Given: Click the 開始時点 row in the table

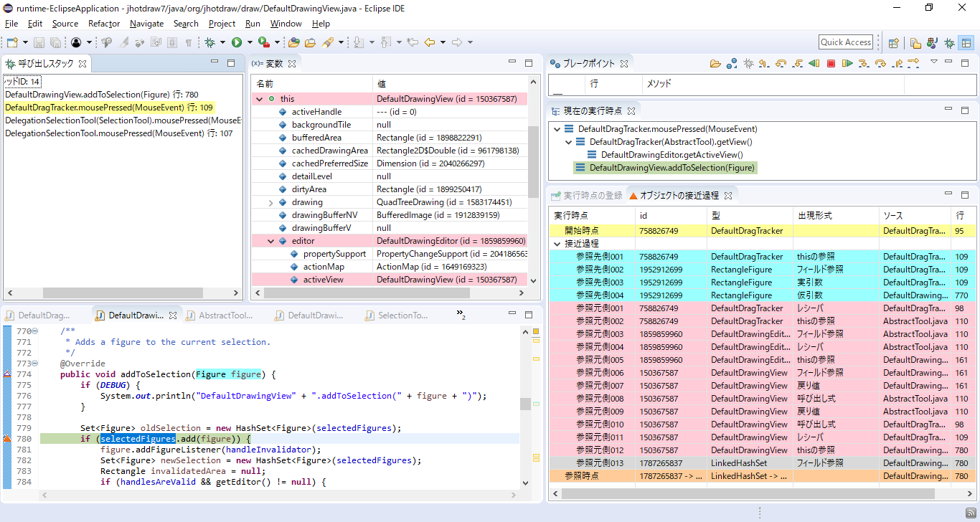Looking at the screenshot, I should point(762,231).
